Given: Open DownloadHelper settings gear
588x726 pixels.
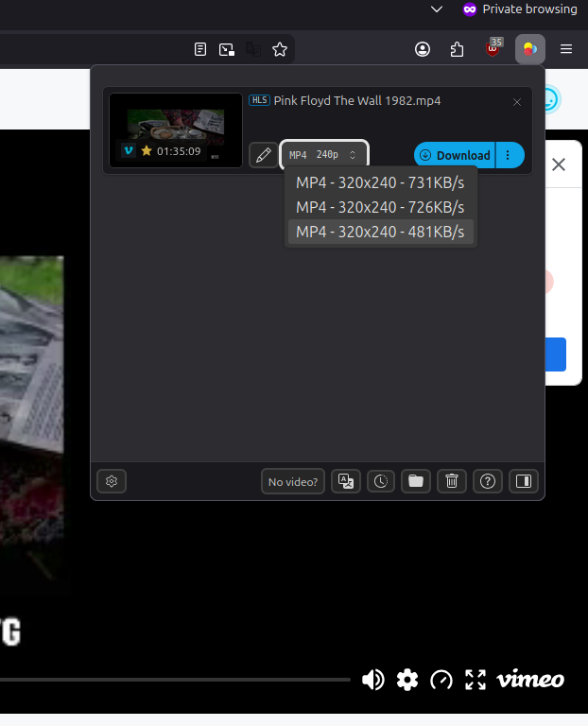Looking at the screenshot, I should (x=112, y=481).
